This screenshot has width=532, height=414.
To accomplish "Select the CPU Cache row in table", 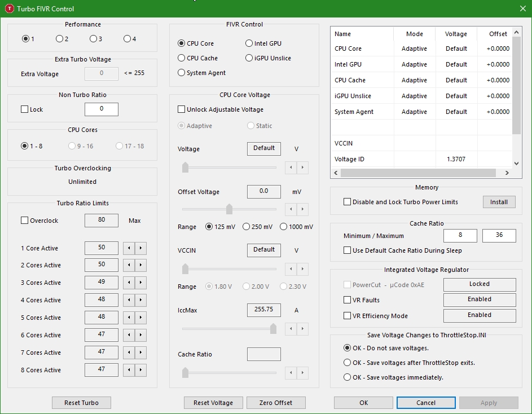I will 421,80.
